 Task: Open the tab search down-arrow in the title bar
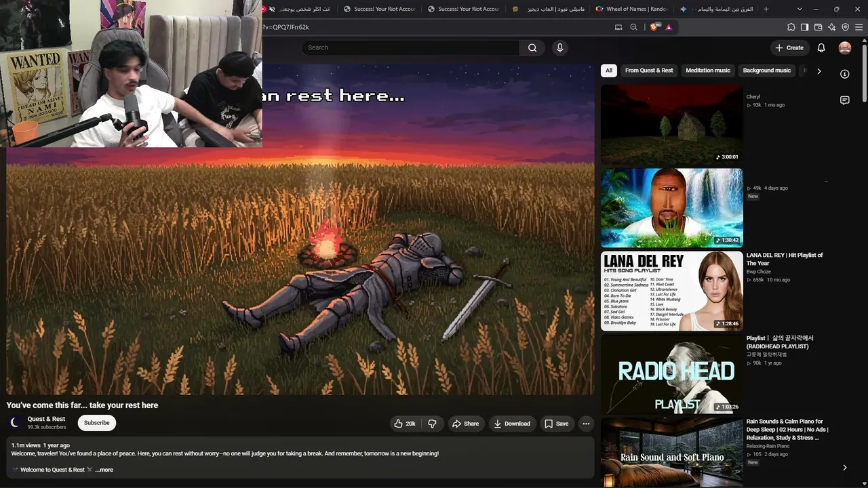tap(800, 9)
